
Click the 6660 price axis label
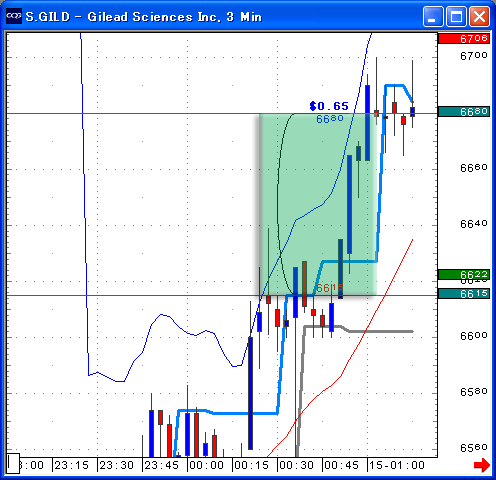tap(474, 168)
